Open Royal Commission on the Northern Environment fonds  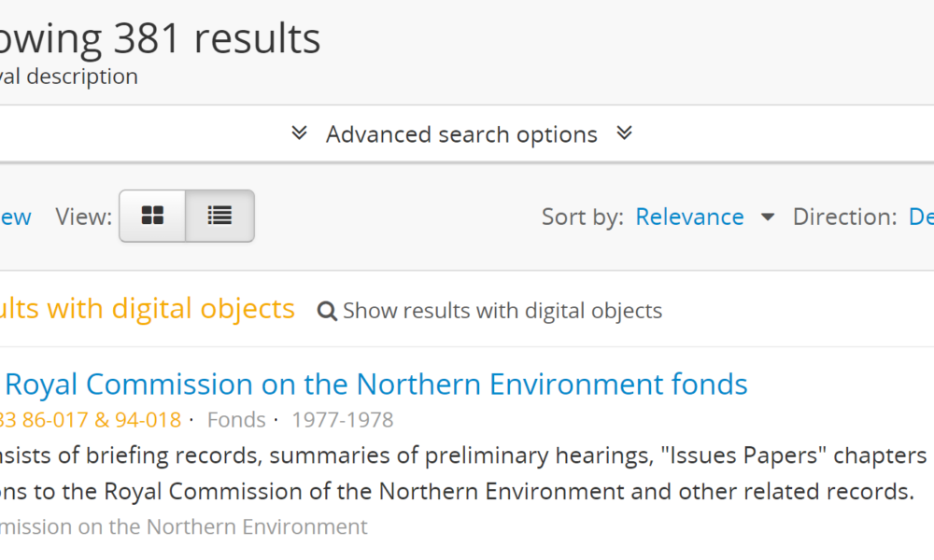click(376, 384)
